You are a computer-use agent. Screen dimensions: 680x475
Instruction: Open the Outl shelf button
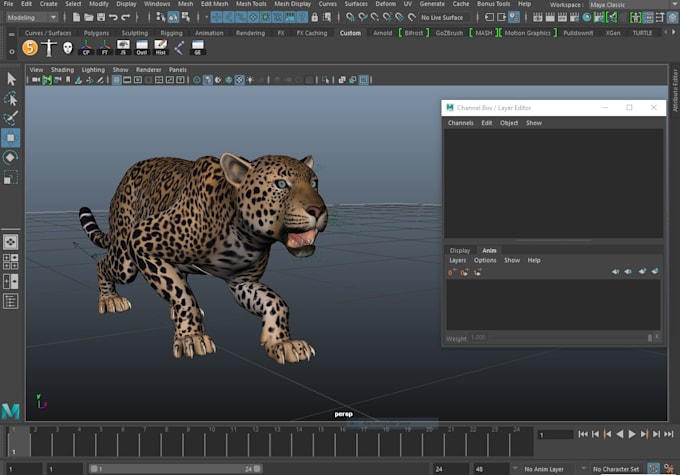tap(142, 47)
